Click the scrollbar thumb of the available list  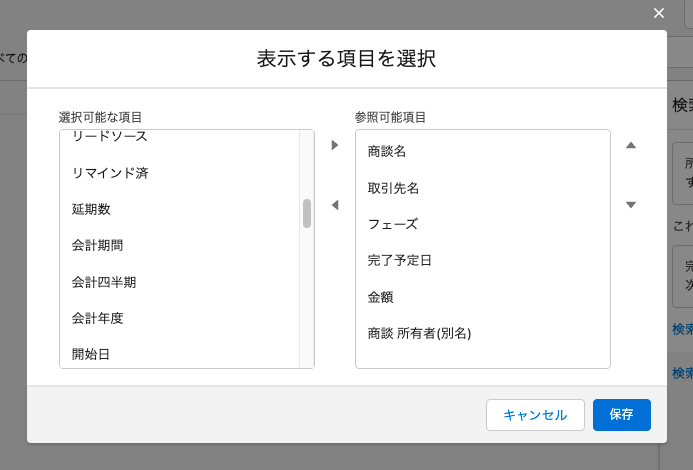click(307, 214)
